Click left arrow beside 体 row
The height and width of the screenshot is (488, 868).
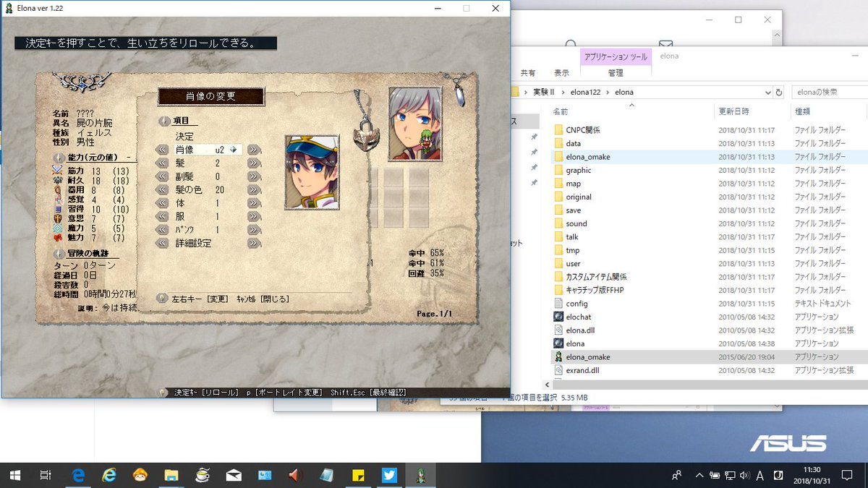pyautogui.click(x=162, y=203)
